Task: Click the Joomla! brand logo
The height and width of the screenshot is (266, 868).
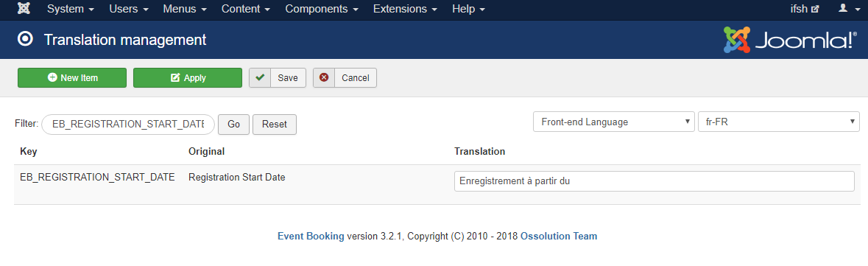Action: point(791,40)
